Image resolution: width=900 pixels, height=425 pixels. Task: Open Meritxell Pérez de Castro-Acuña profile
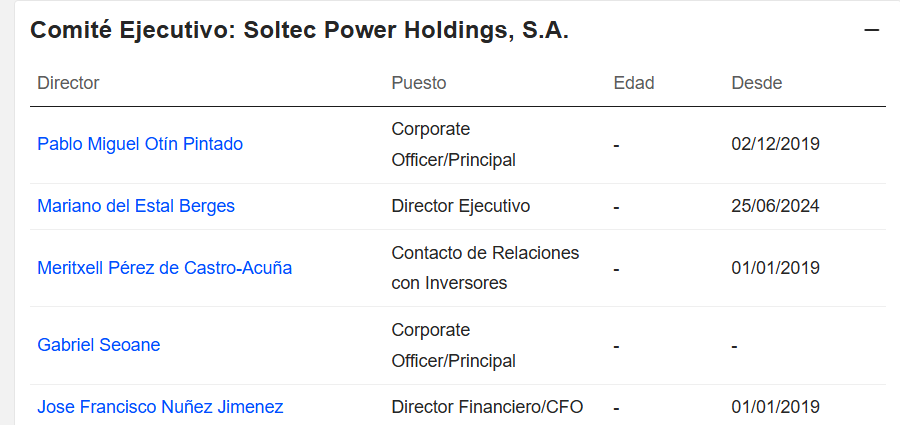coord(165,268)
